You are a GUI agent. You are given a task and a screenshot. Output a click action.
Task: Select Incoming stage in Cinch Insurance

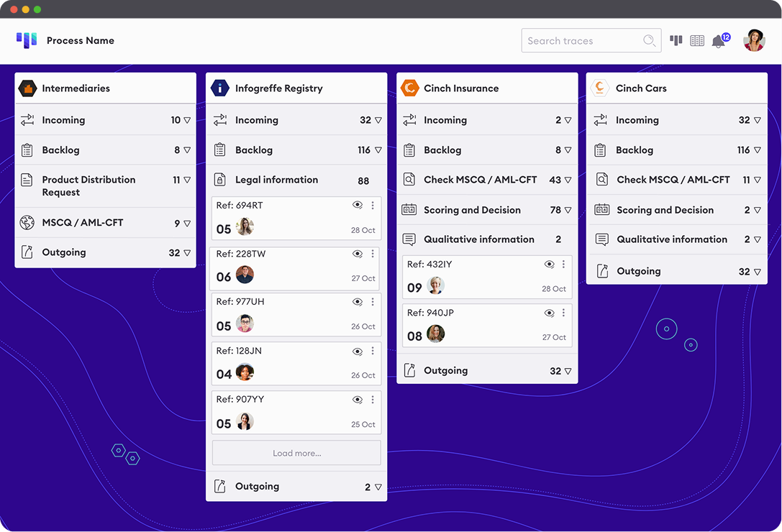(487, 120)
